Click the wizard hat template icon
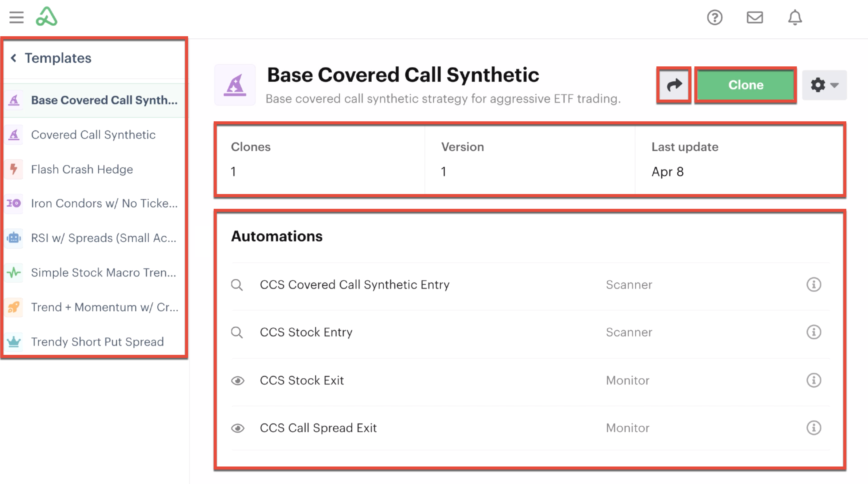The width and height of the screenshot is (868, 484). point(235,85)
